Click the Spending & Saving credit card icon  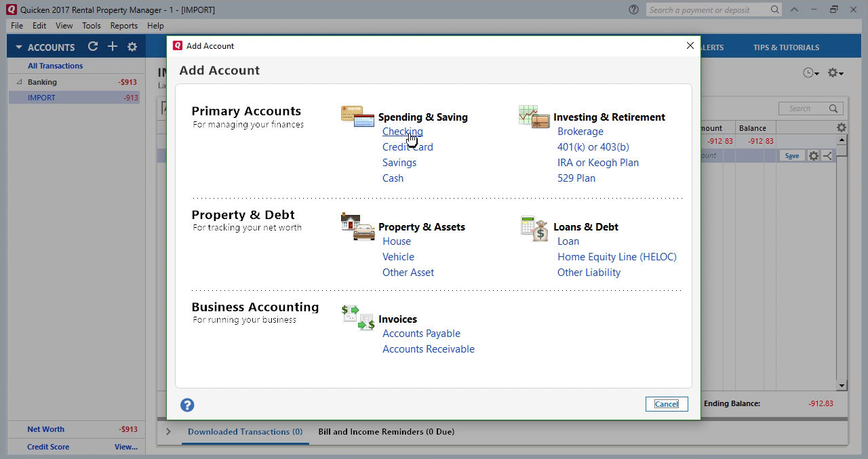click(x=357, y=117)
